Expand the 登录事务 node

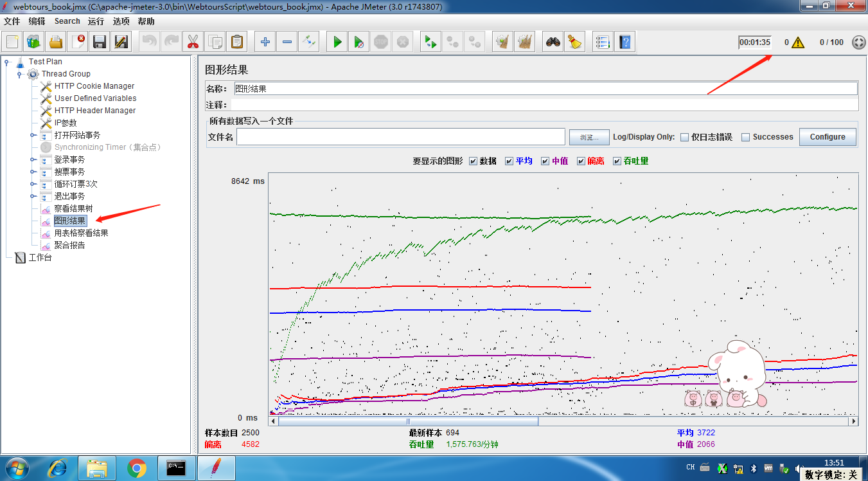click(x=33, y=159)
